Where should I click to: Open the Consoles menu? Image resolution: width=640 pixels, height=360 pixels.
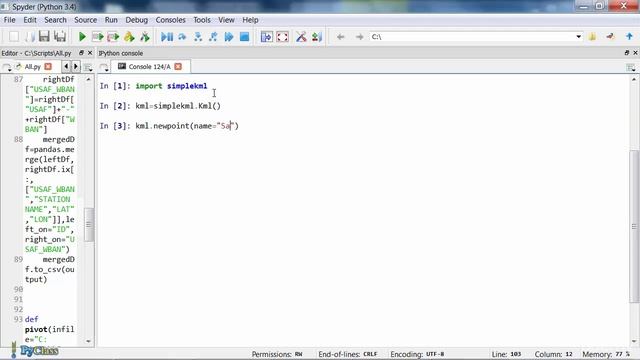170,20
